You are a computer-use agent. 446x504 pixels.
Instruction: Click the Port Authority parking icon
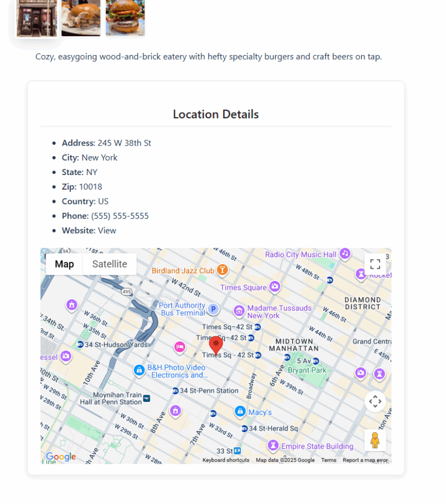[x=212, y=309]
